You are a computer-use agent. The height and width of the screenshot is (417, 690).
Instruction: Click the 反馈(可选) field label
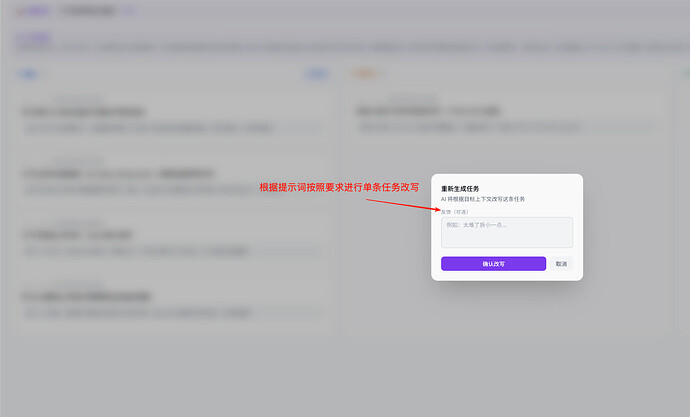455,212
